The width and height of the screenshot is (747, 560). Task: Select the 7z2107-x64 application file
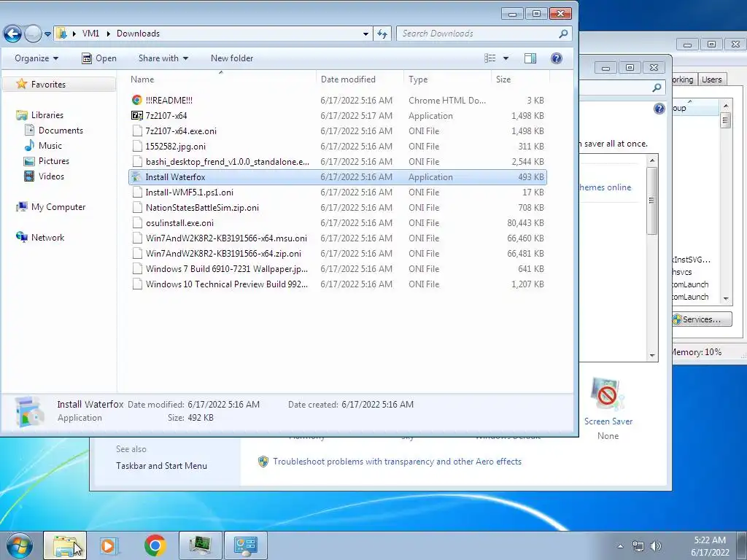tap(338, 116)
